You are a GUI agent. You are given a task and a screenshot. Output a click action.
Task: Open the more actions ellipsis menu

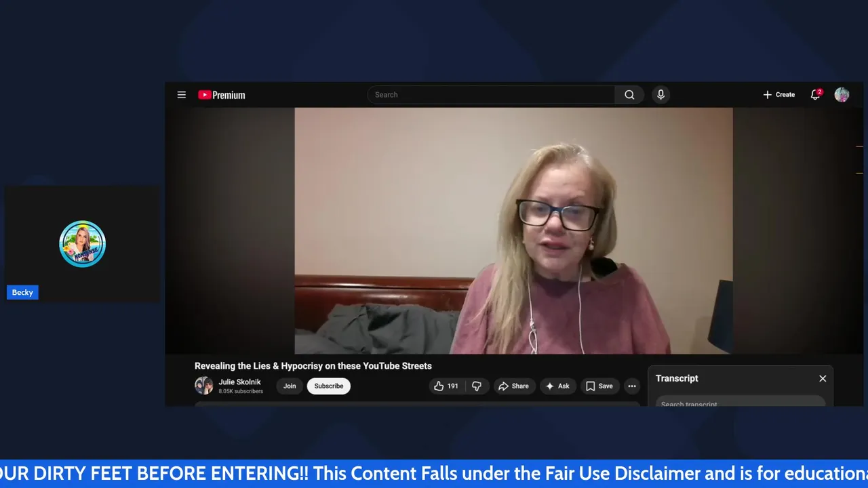631,386
